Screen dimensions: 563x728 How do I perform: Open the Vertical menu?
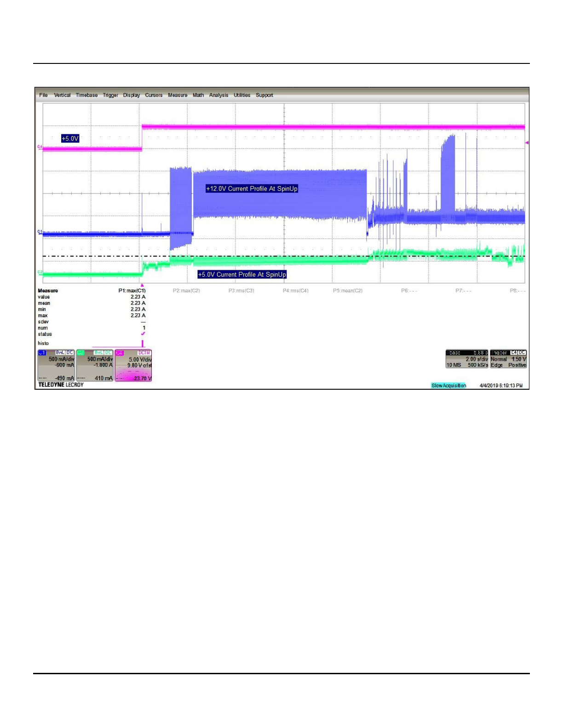click(62, 95)
